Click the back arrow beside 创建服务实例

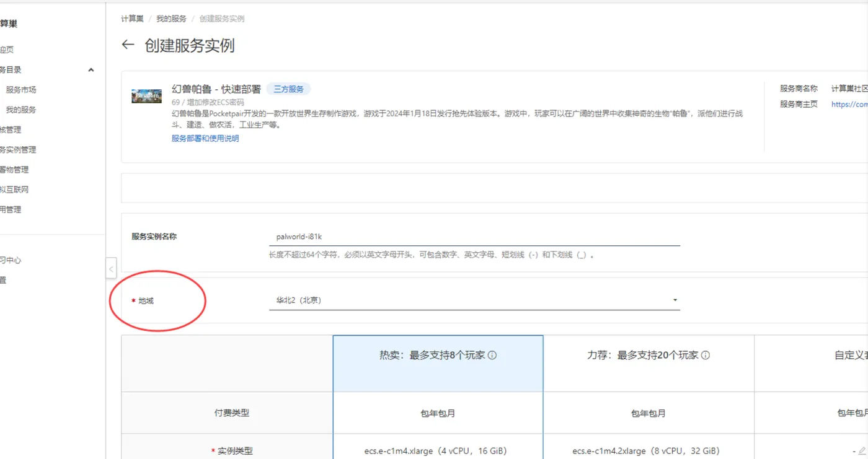(128, 45)
